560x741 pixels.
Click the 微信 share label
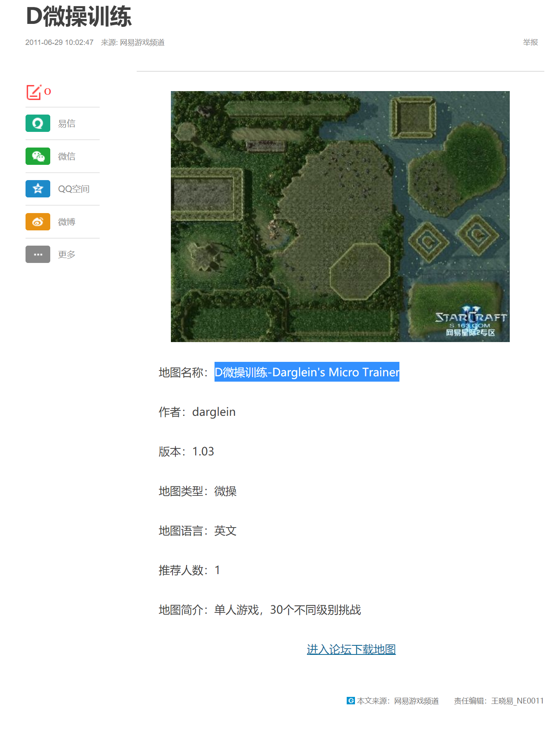[x=67, y=156]
